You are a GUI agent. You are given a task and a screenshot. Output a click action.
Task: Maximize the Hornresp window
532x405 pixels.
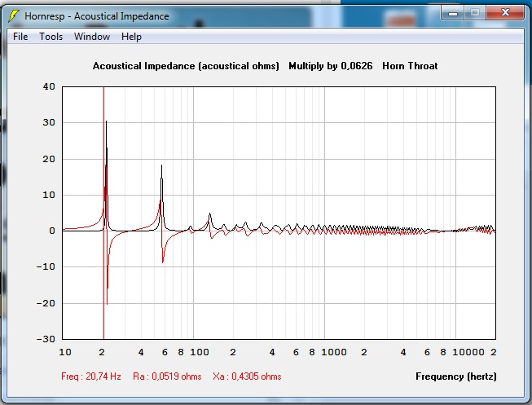click(475, 13)
